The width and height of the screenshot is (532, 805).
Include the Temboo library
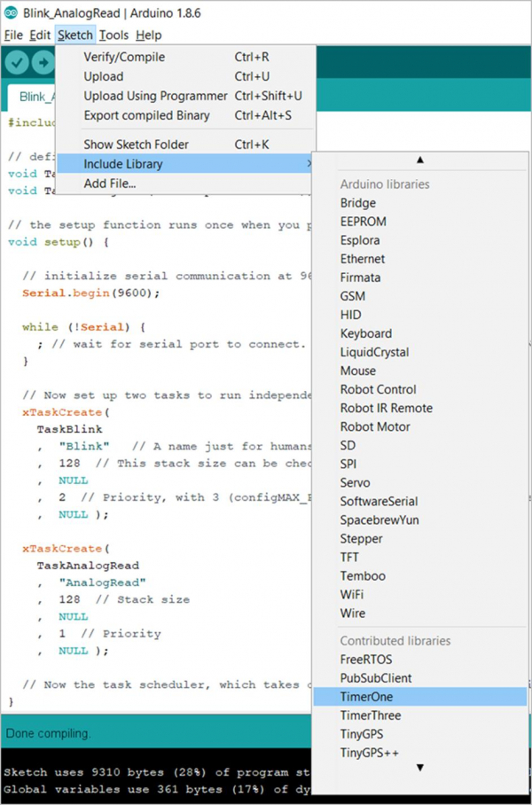(x=420, y=576)
